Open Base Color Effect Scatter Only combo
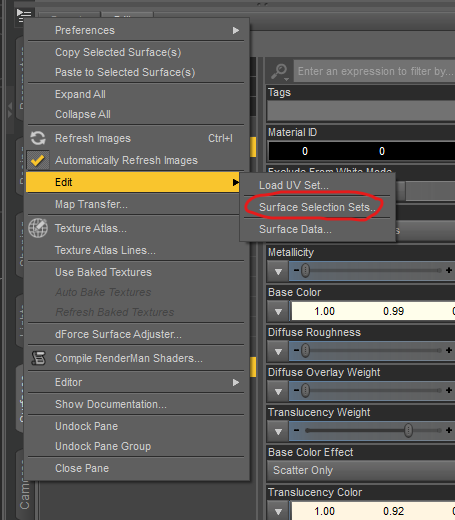 tap(361, 470)
